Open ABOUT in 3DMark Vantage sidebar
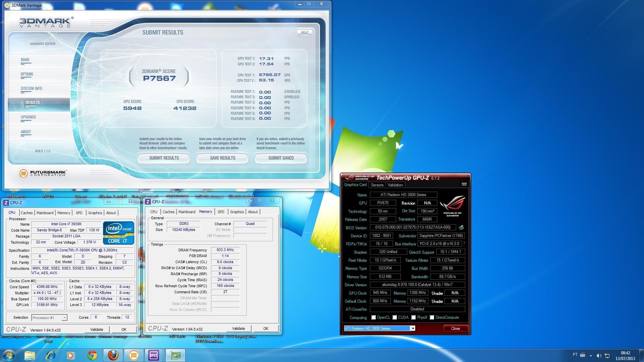The height and width of the screenshot is (362, 644). (26, 132)
